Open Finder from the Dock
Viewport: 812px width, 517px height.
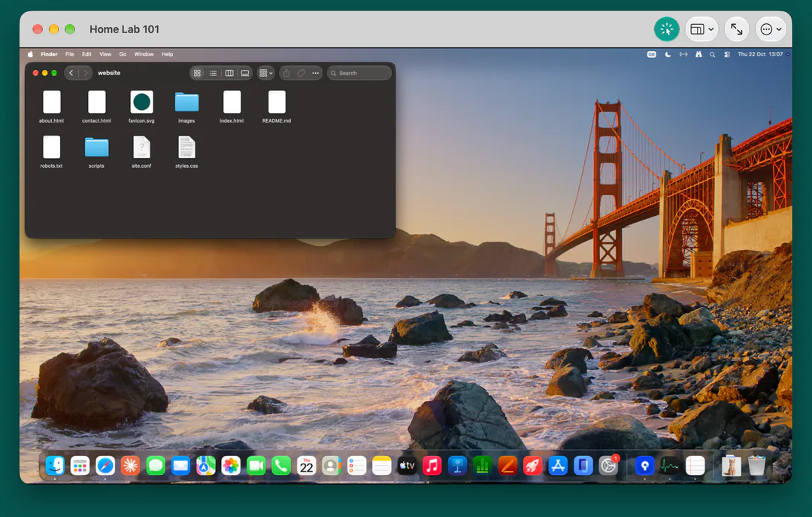pyautogui.click(x=55, y=466)
